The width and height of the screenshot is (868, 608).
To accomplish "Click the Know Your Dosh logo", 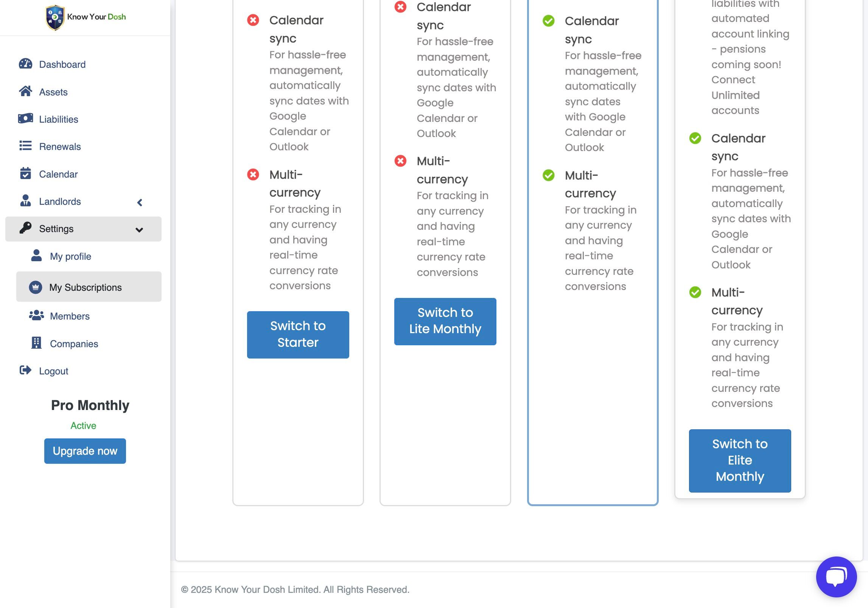I will [x=86, y=17].
